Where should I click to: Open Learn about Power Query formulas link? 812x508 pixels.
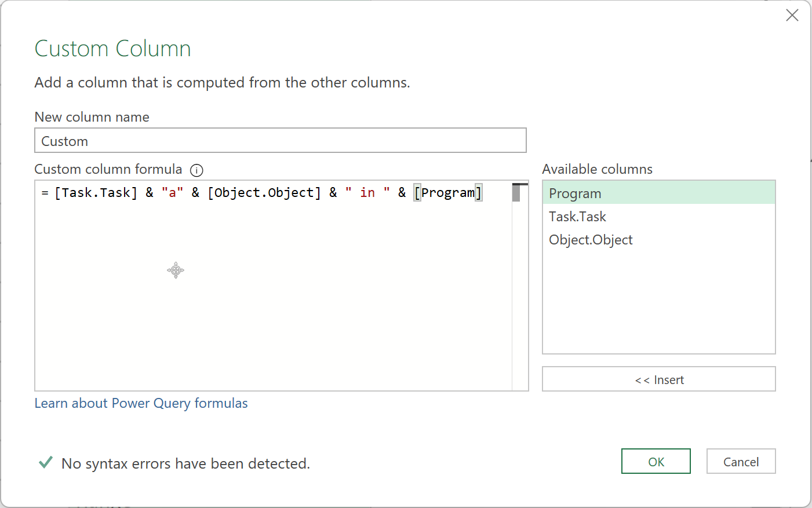click(x=141, y=403)
